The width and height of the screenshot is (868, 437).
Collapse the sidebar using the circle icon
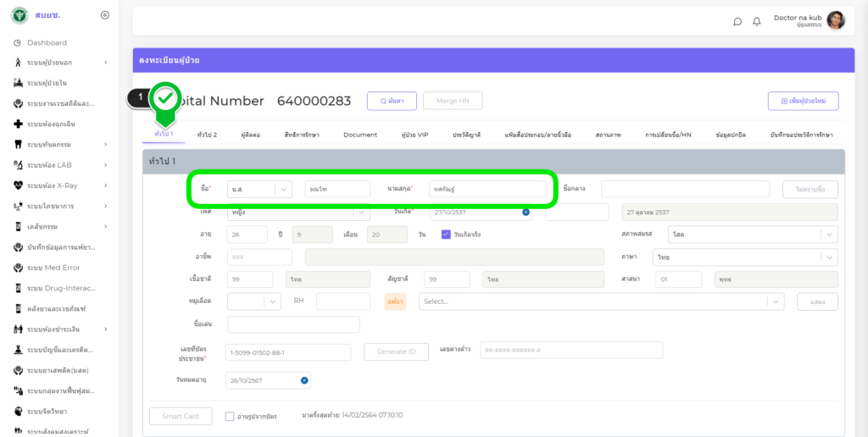click(x=104, y=15)
